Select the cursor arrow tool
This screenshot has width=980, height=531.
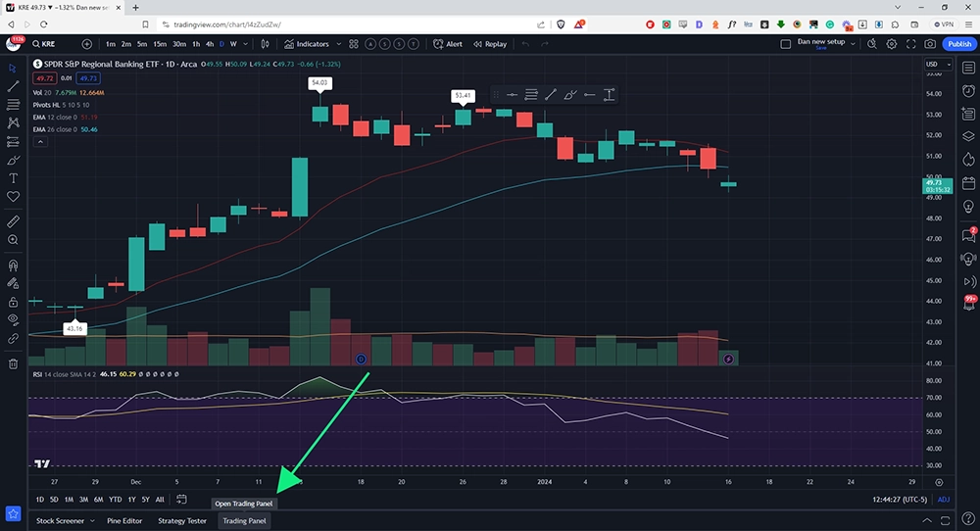13,69
